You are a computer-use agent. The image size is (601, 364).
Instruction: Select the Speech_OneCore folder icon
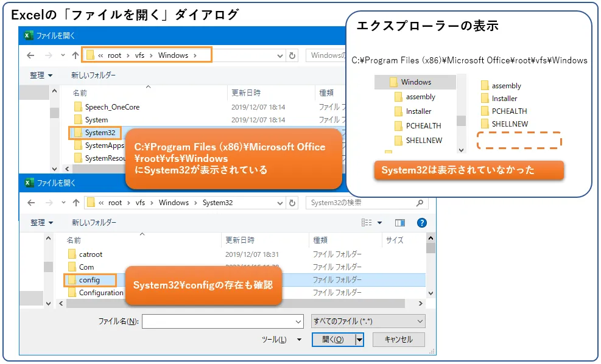click(78, 107)
